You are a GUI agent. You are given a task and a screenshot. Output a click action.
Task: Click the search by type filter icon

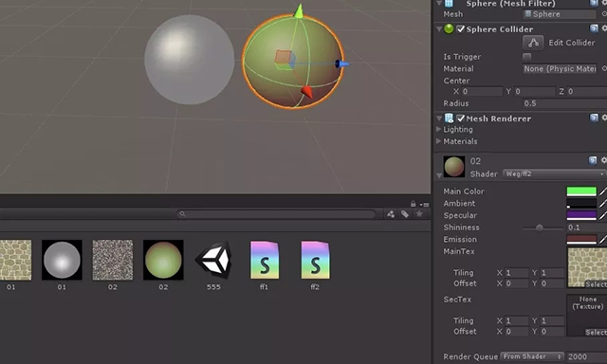point(391,214)
